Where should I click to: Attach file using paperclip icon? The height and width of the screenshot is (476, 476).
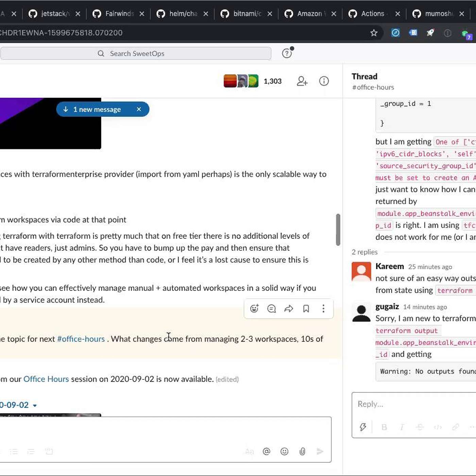coord(302,451)
